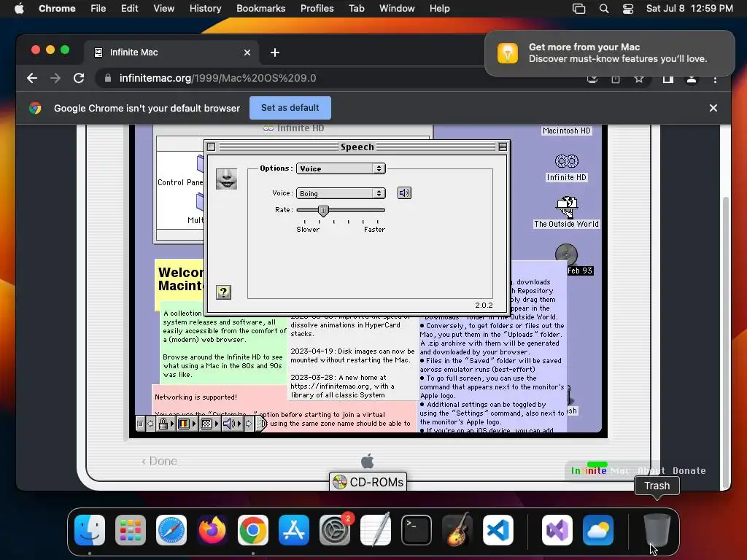Dismiss the default browser info bar
Viewport: 747px width, 560px height.
coord(713,108)
